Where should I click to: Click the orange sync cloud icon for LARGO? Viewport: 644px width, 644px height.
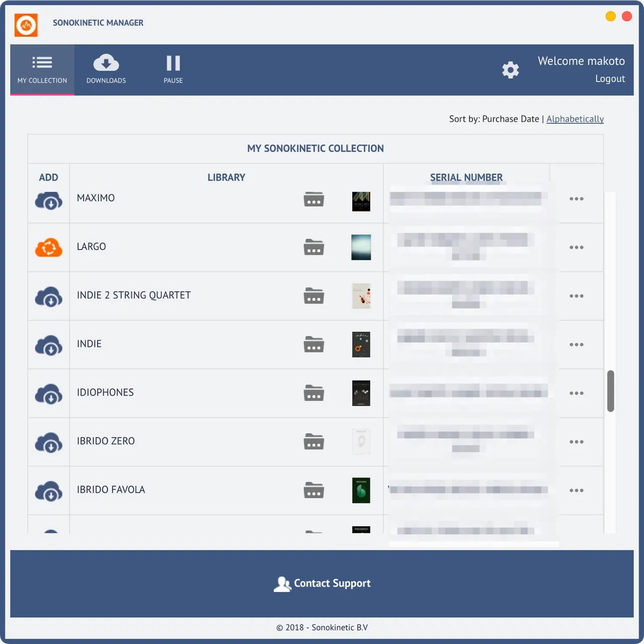49,248
